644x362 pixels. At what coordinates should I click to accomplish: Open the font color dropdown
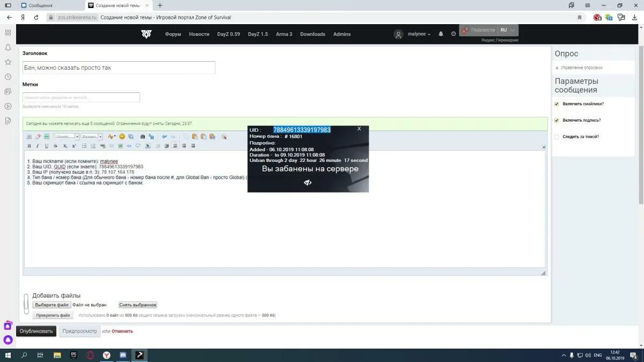click(x=111, y=136)
